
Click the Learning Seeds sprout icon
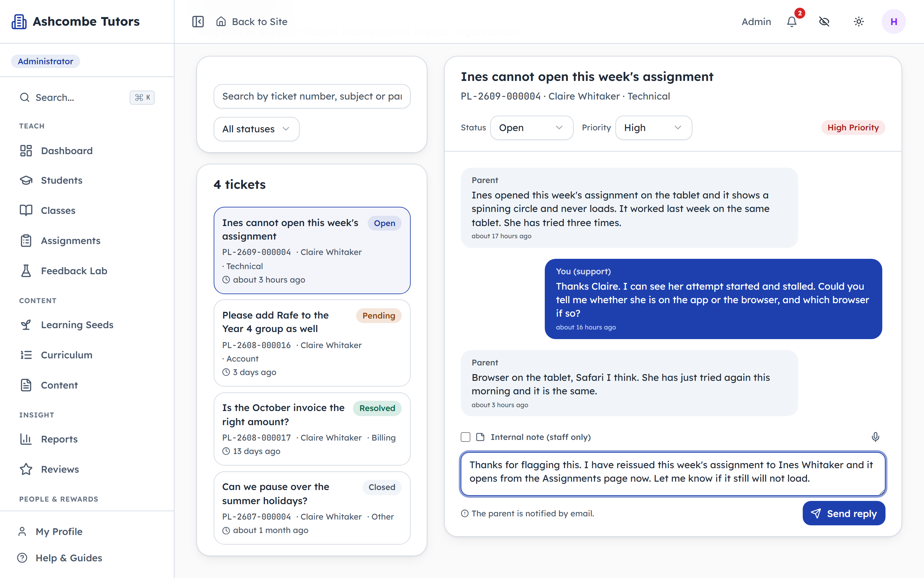point(26,325)
